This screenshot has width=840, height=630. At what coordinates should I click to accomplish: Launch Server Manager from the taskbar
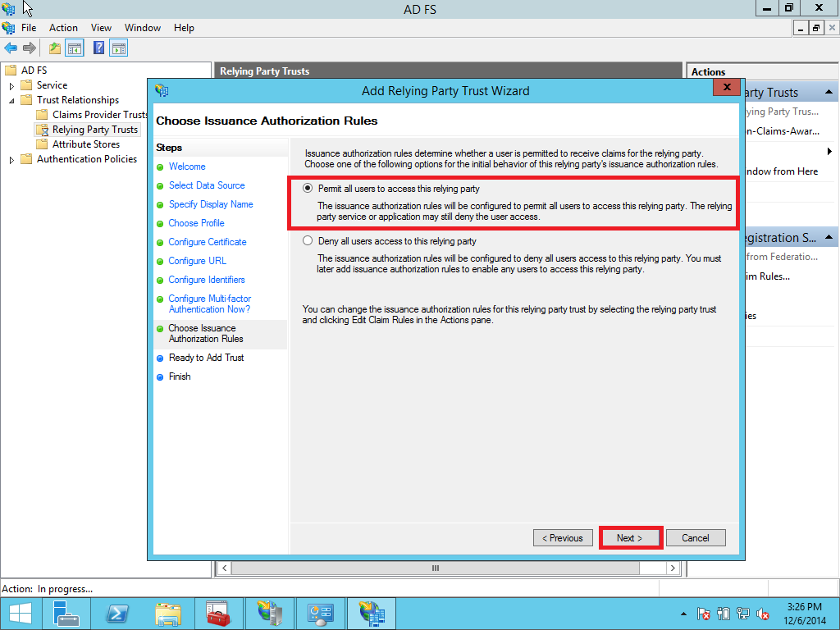66,613
